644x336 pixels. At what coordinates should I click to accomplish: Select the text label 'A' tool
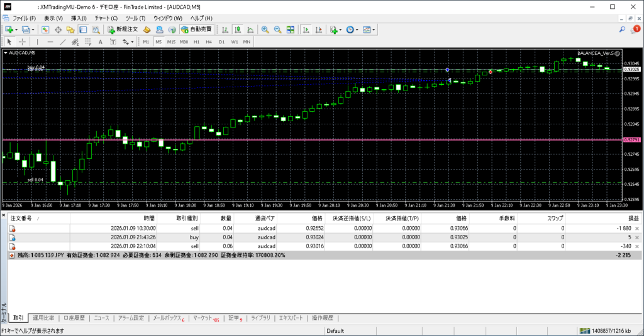pos(101,42)
